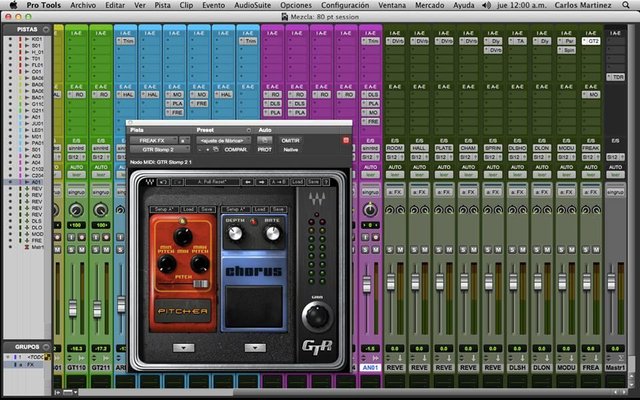This screenshot has height=400, width=640.
Task: Open insert position 'a' selector
Action: tap(184, 140)
